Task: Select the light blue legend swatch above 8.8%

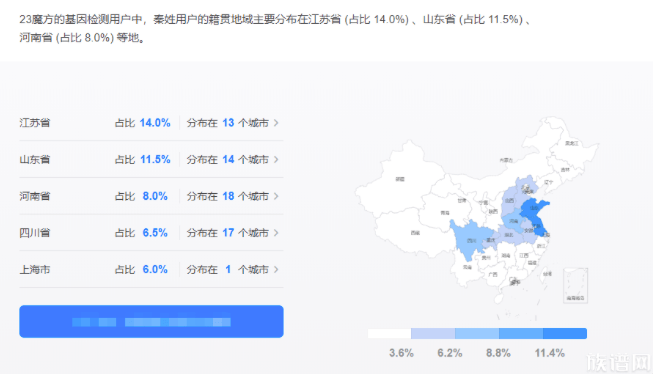Action: tap(477, 334)
